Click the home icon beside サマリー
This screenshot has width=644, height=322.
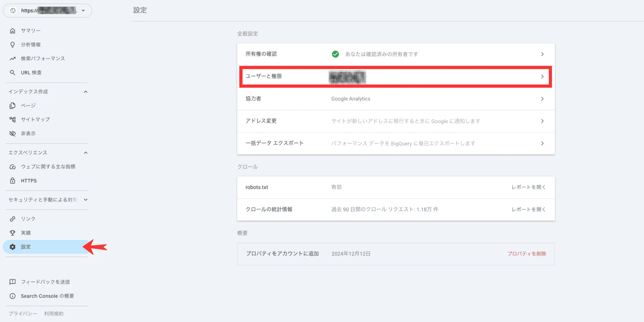[x=13, y=31]
